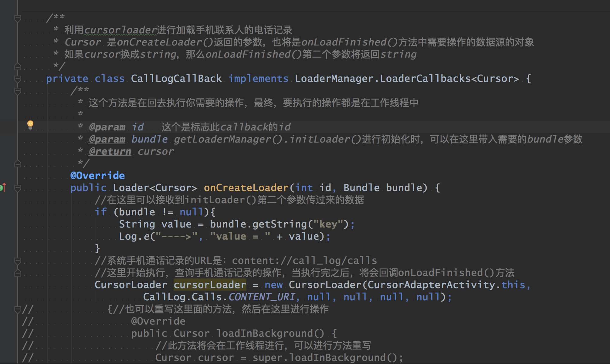Click the 'public' keyword before Loader<Cursor>
Screen dimensions: 610x364
point(88,188)
